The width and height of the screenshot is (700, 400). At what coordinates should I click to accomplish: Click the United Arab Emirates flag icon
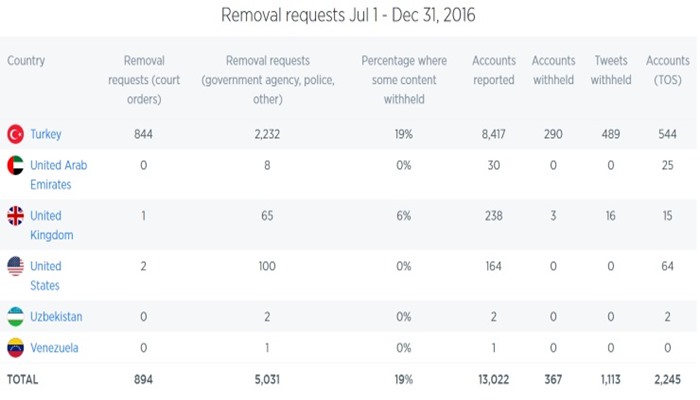15,166
